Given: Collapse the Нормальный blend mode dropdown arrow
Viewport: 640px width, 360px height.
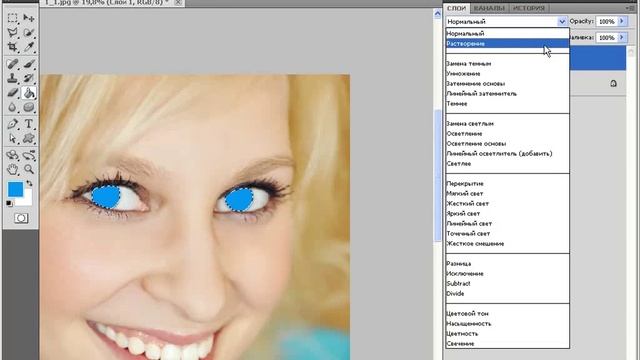Looking at the screenshot, I should (x=562, y=21).
